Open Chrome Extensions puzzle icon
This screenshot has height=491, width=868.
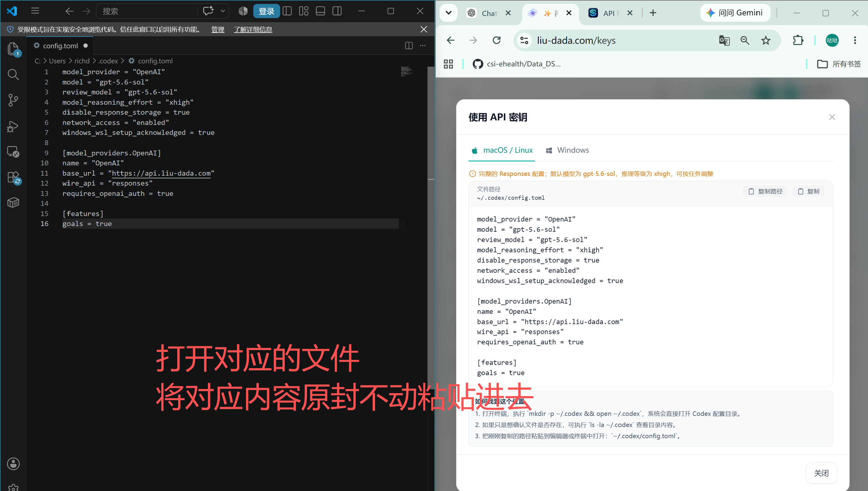click(x=798, y=40)
